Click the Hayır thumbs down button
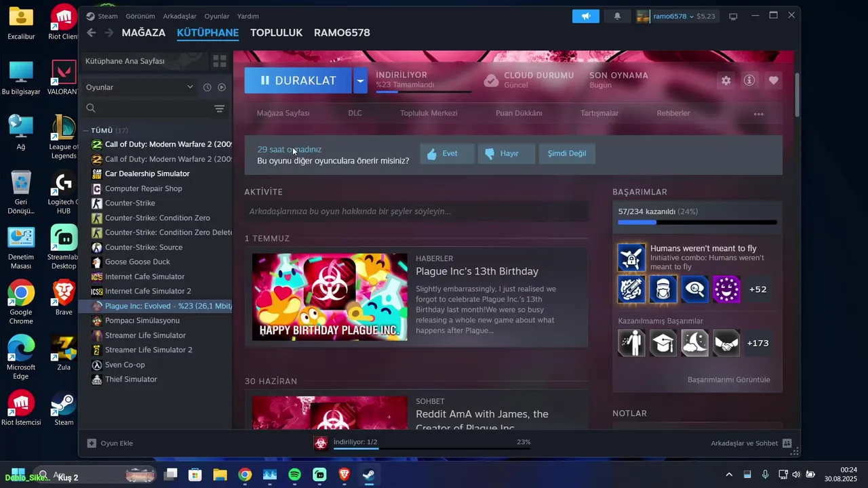 coord(506,154)
